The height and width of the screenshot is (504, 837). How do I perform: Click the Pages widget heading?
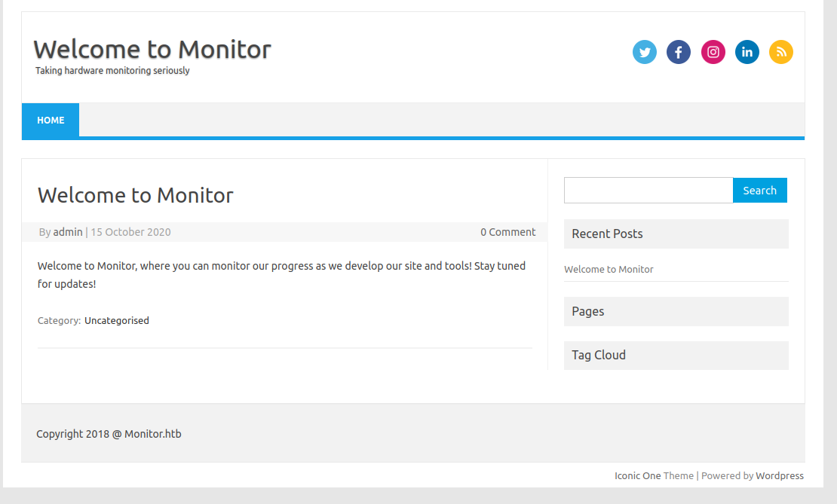point(587,311)
